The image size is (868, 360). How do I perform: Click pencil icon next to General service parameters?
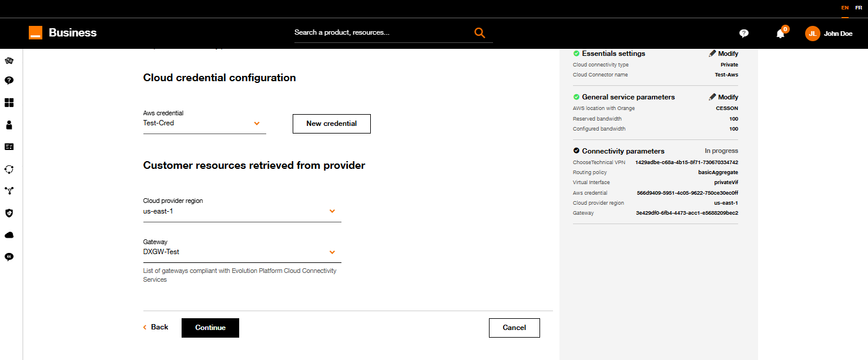click(x=712, y=97)
